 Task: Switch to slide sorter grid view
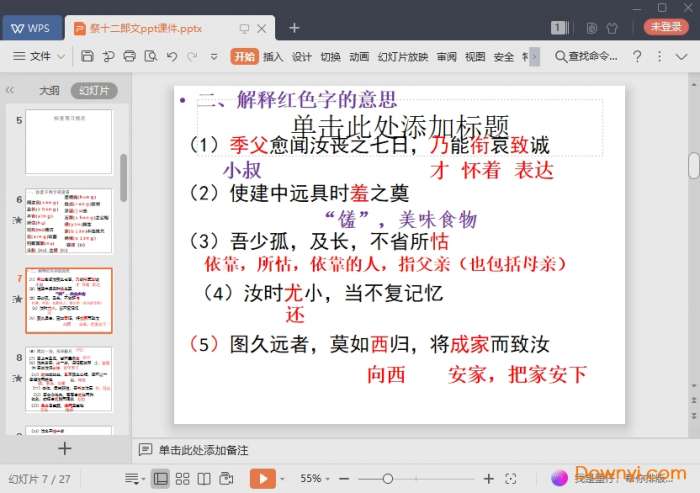(182, 479)
